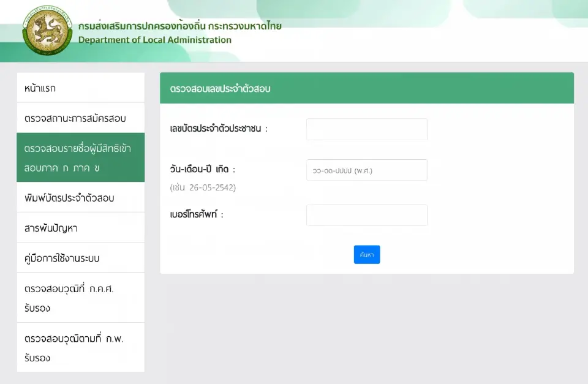The height and width of the screenshot is (384, 588).
Task: Click the กรมส่งเสริมการปกครองท้องถิ่น header title
Action: coord(179,26)
